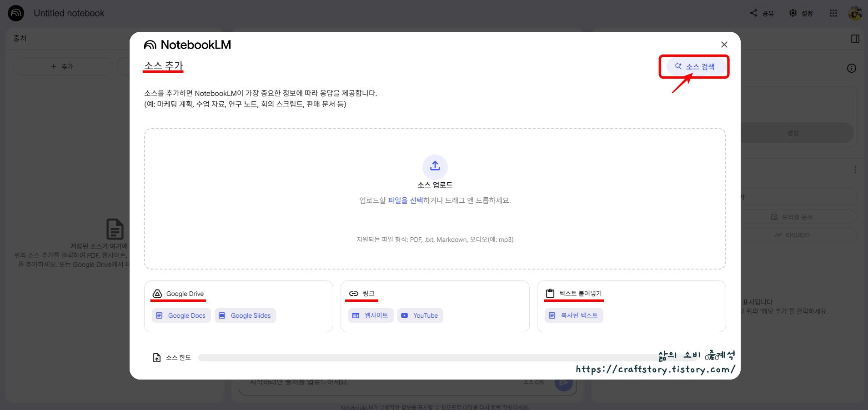
Task: Click the 파일을 선택 link
Action: tap(405, 200)
